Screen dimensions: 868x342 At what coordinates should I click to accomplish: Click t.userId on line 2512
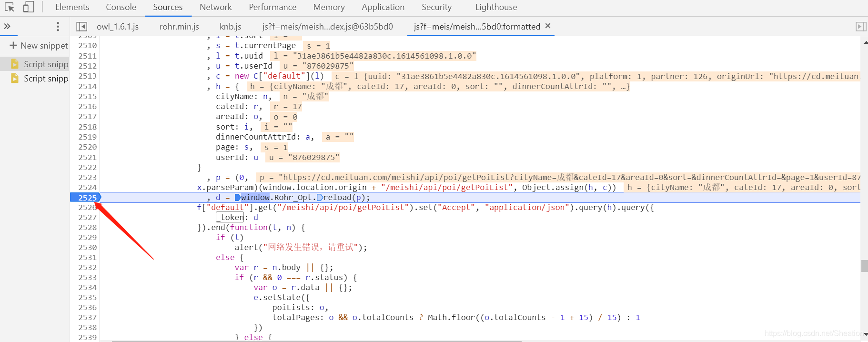(x=253, y=66)
